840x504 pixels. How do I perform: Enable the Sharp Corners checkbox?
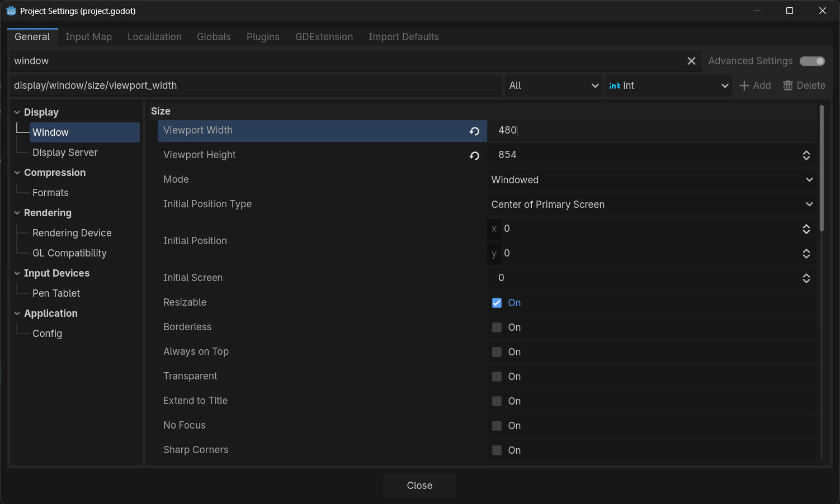coord(497,450)
